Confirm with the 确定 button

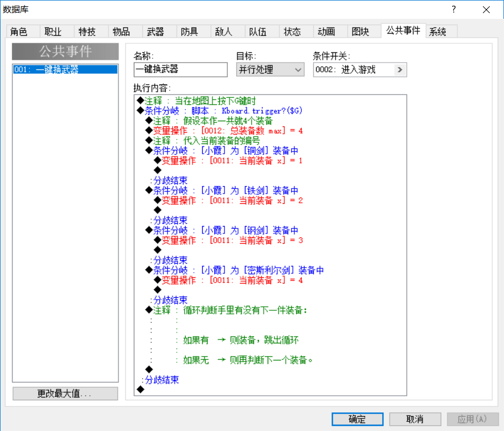(x=358, y=419)
